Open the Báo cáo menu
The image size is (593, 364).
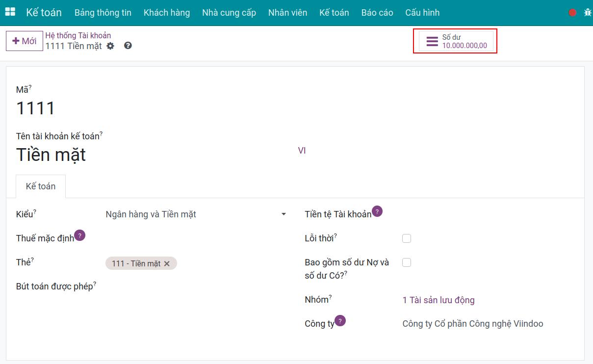pyautogui.click(x=377, y=13)
